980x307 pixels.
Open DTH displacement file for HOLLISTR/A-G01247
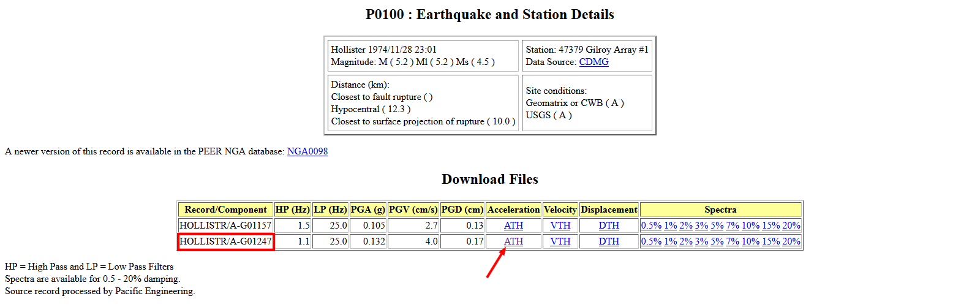pos(609,241)
